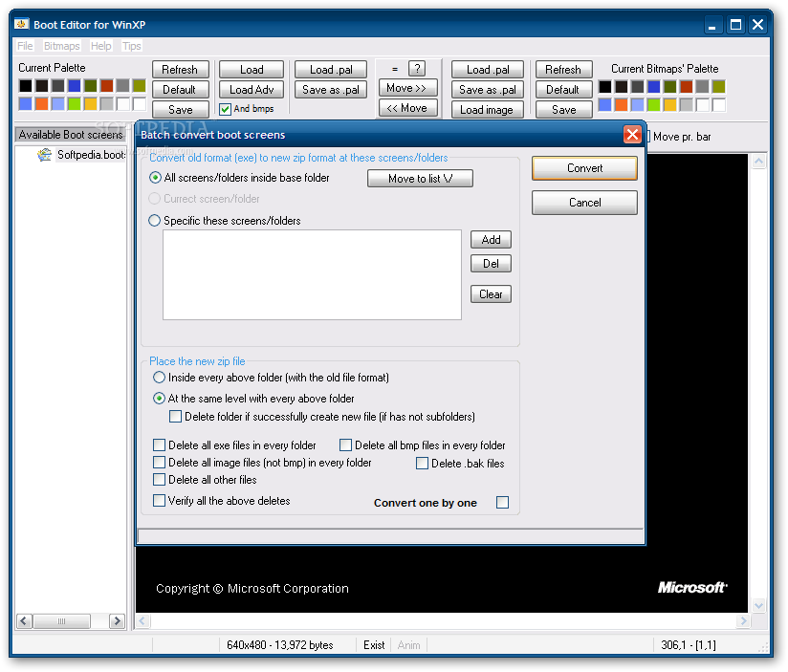
Task: Click right arrow of boot screens list scrollbar
Action: click(117, 620)
